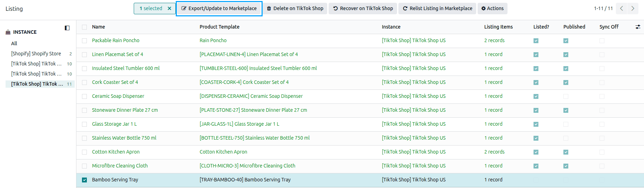
Task: Sort by the Published column header
Action: (x=574, y=27)
